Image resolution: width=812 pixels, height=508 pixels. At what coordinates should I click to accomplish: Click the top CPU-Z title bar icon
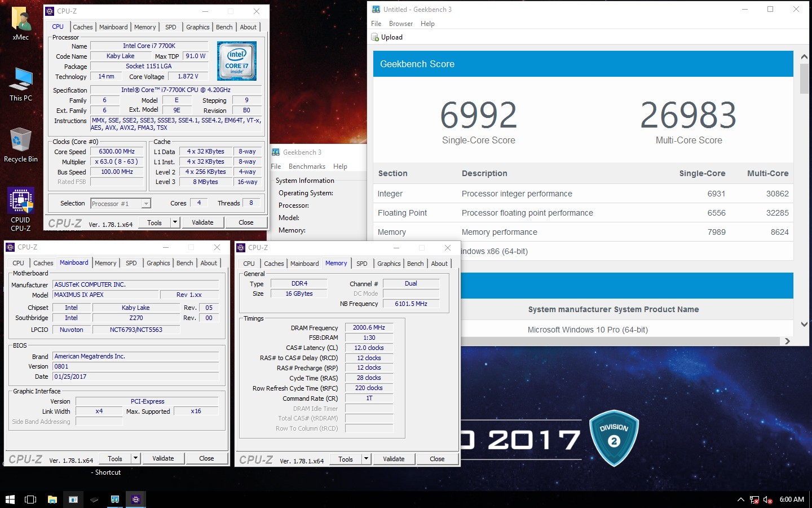click(50, 11)
